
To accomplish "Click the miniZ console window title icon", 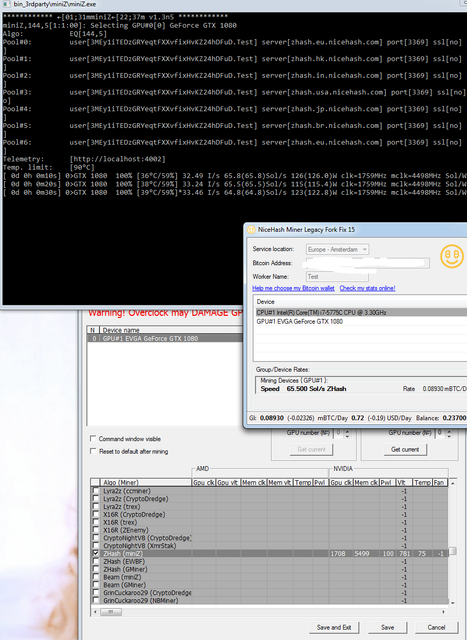I will pos(7,4).
